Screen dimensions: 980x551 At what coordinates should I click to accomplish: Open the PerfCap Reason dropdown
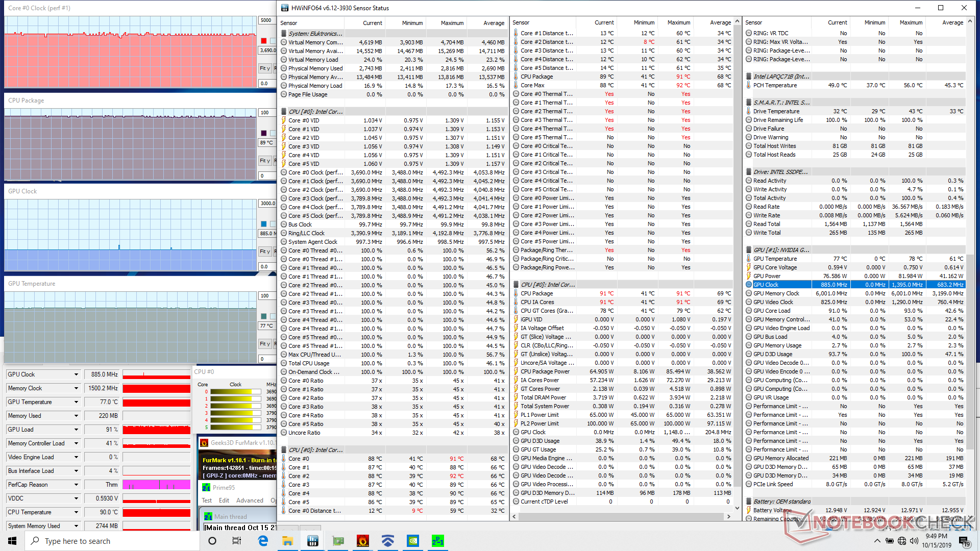point(76,485)
